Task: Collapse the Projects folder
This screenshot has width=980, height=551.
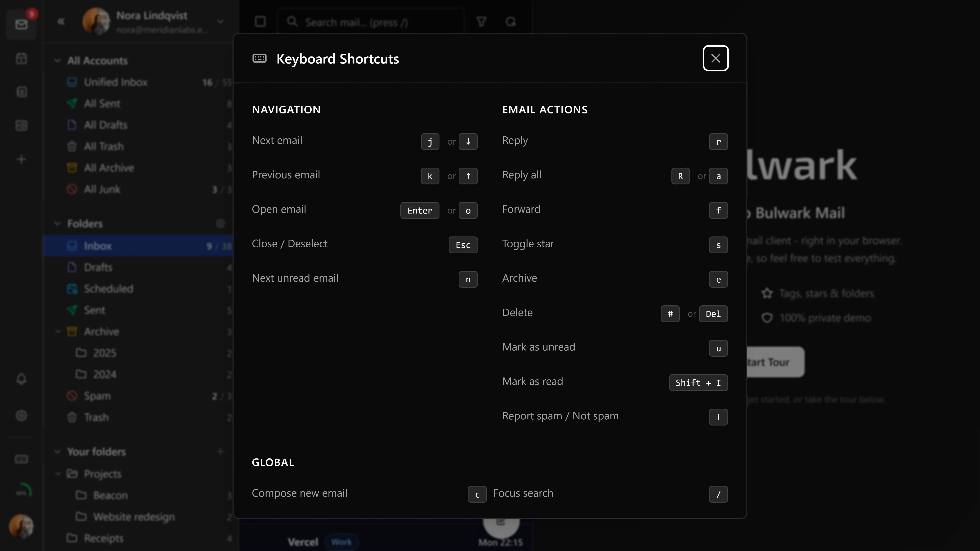Action: tap(58, 474)
